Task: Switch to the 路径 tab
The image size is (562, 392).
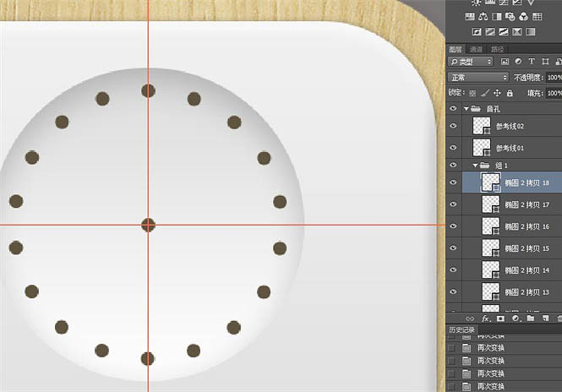Action: tap(498, 49)
